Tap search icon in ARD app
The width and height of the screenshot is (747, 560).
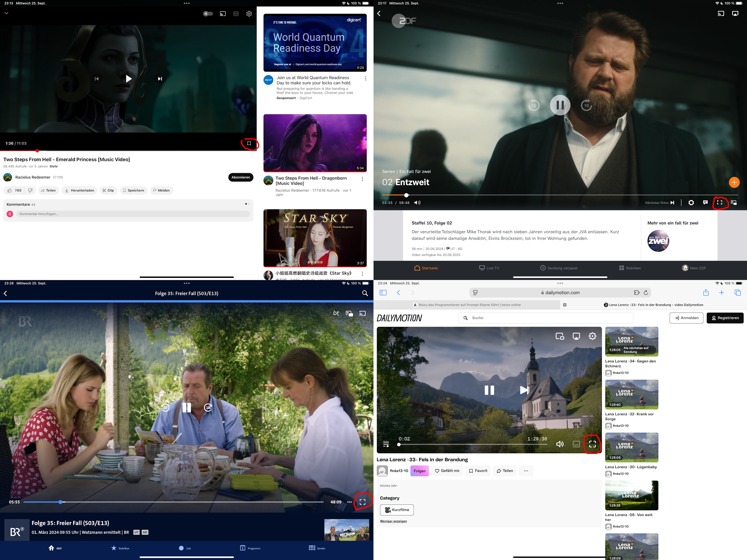pyautogui.click(x=365, y=293)
